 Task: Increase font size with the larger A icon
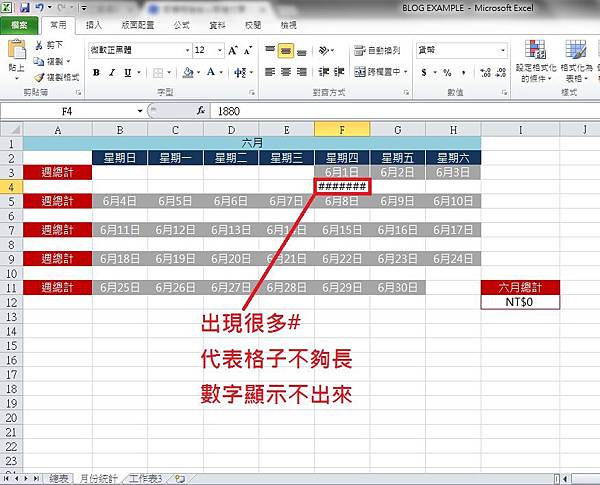233,50
